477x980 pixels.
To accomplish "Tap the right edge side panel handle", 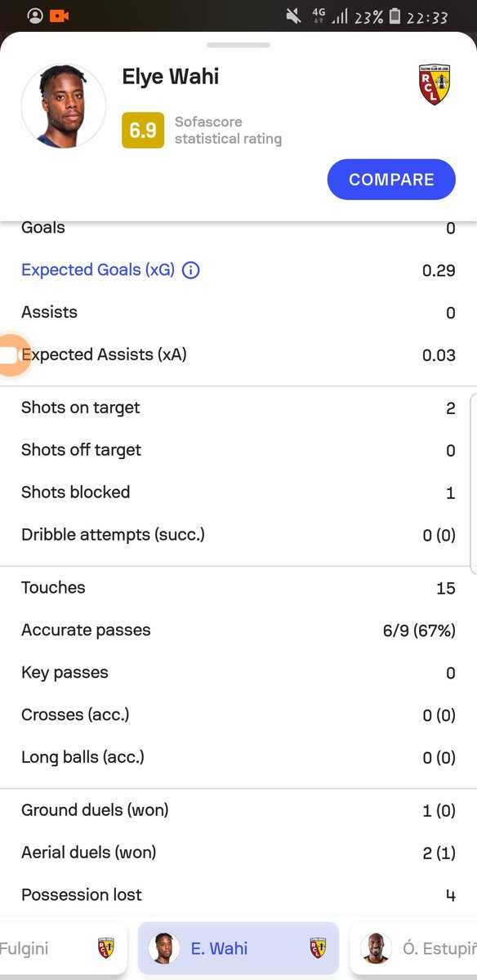I will (474, 482).
